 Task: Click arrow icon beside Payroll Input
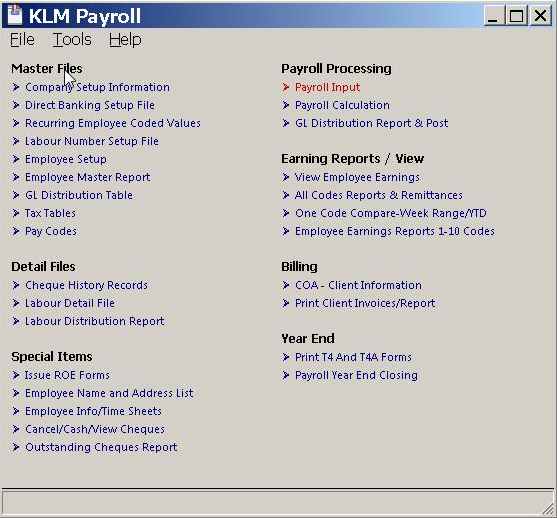[286, 87]
